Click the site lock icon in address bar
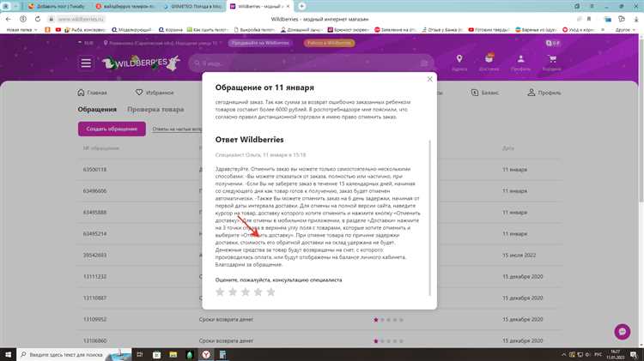This screenshot has height=361, width=644. (52, 19)
